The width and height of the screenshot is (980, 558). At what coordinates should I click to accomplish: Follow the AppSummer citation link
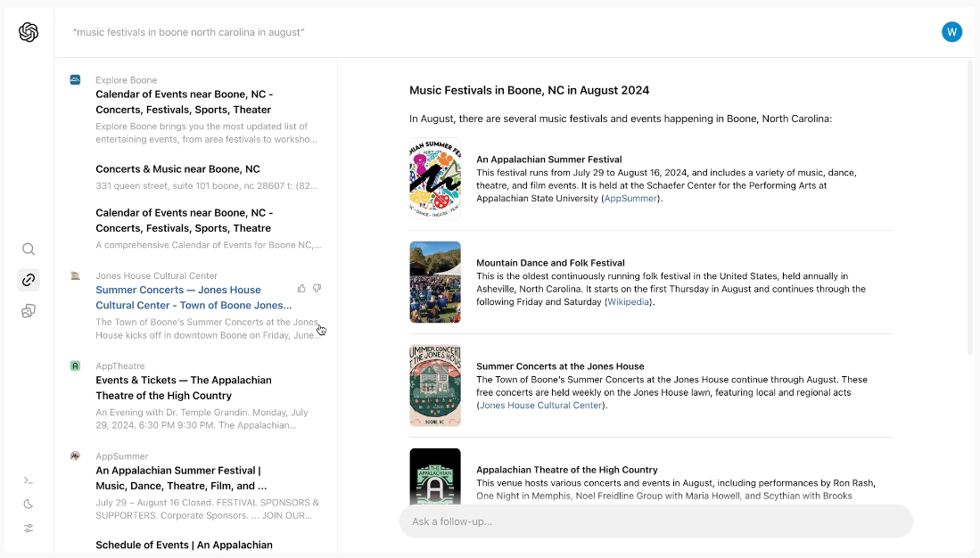click(630, 199)
